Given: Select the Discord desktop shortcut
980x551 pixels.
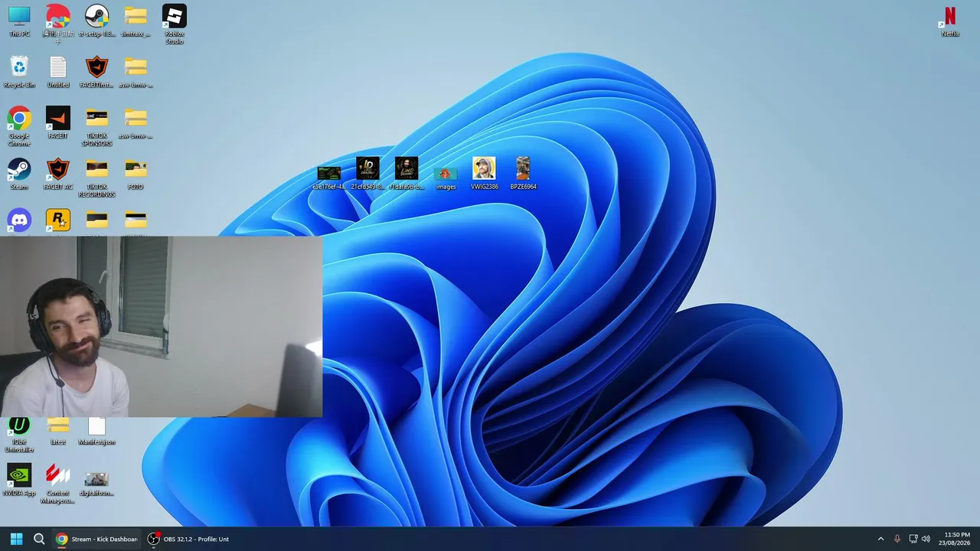Looking at the screenshot, I should click(19, 222).
